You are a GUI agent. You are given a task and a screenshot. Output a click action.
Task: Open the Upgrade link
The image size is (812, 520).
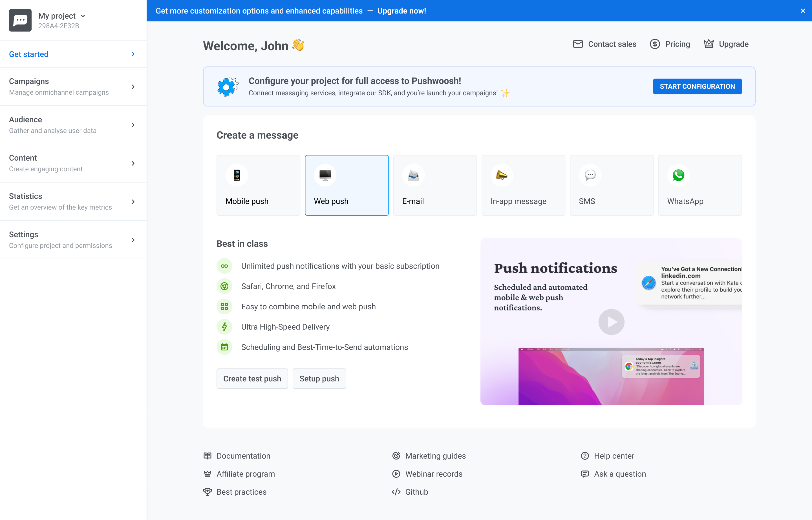pyautogui.click(x=734, y=44)
